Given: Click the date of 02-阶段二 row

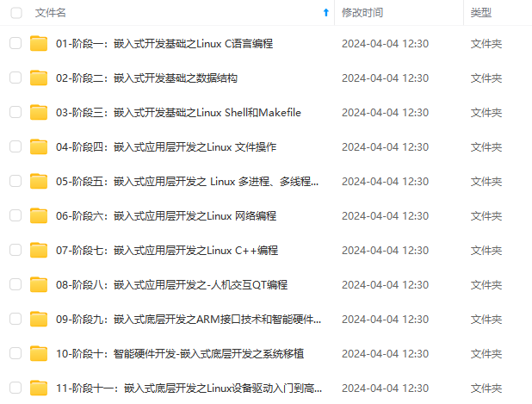Looking at the screenshot, I should pyautogui.click(x=385, y=78).
